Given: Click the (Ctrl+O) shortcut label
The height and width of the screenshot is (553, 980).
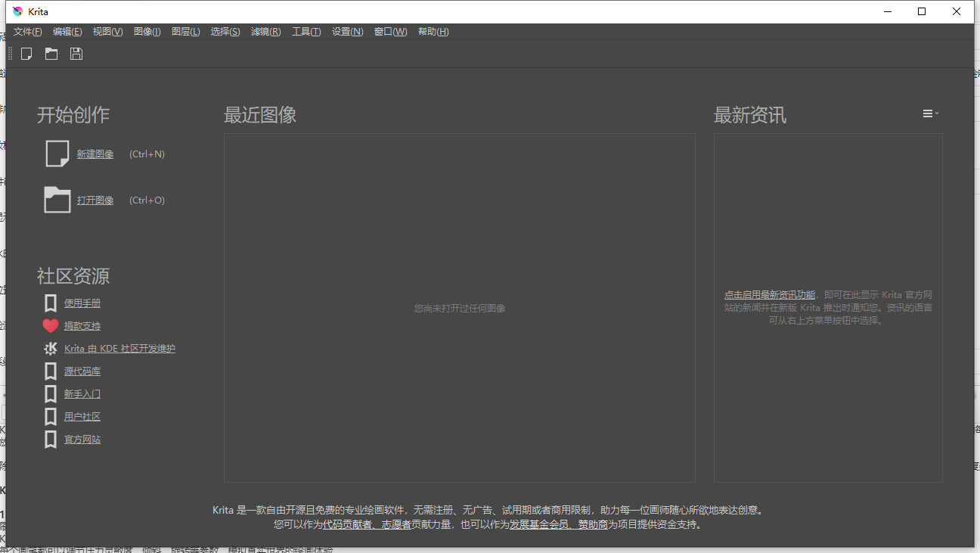Looking at the screenshot, I should click(x=147, y=200).
